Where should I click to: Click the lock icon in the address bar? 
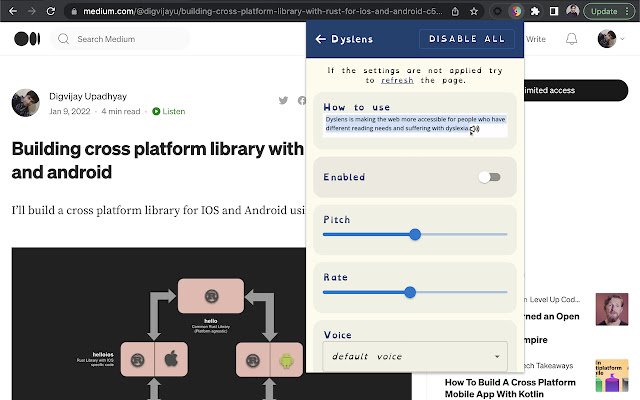point(74,11)
